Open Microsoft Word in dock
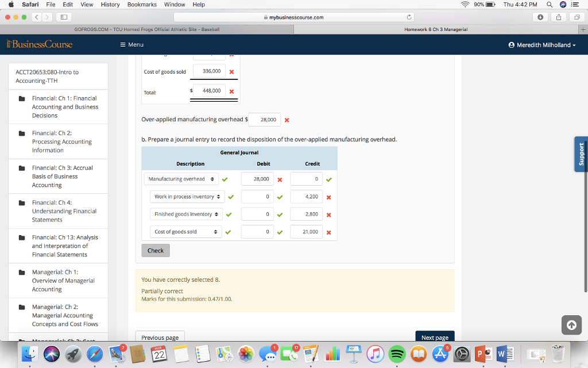 click(505, 354)
